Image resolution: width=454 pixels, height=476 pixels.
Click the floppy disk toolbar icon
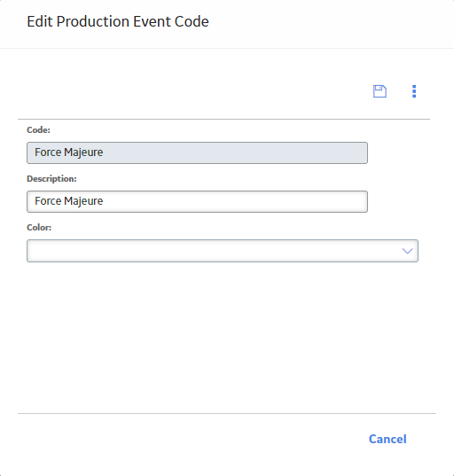380,91
